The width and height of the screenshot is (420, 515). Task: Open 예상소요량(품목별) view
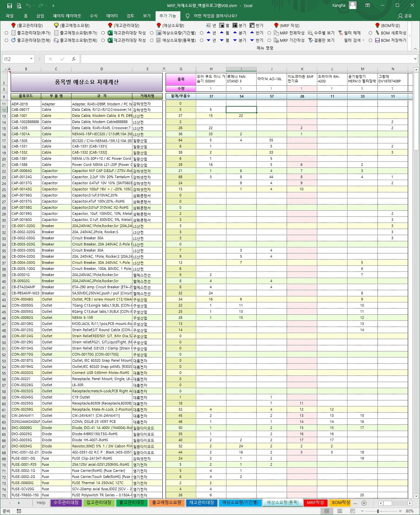[x=176, y=40]
